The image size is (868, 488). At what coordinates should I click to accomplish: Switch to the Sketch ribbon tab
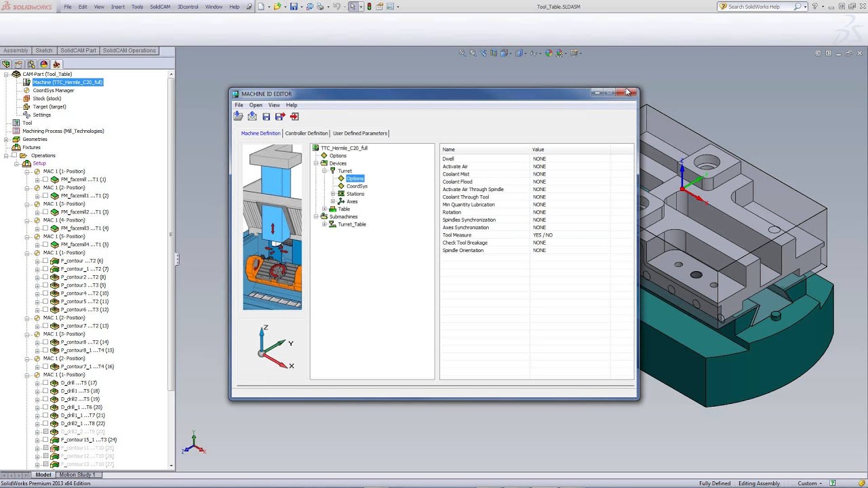click(x=44, y=51)
